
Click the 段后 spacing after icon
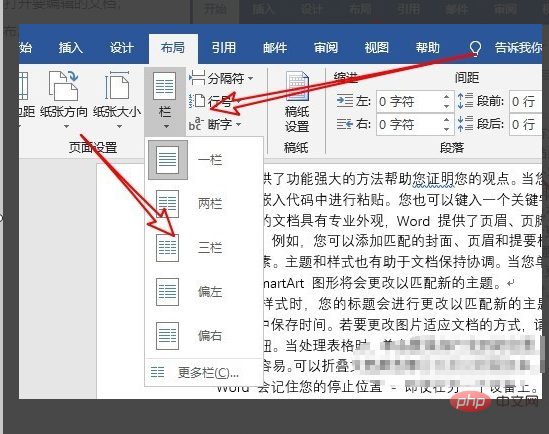point(465,124)
